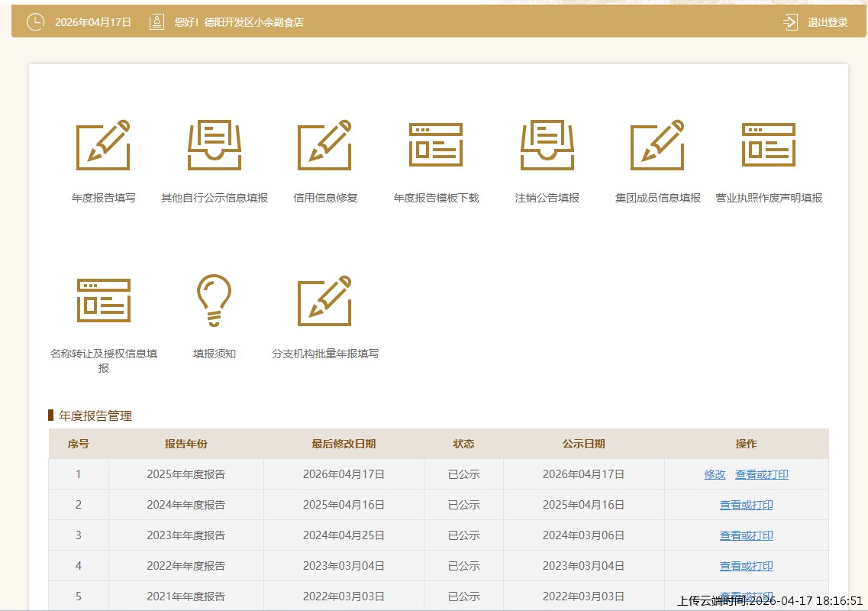The image size is (868, 611).
Task: Click 年度报告模板下载 icon
Action: click(436, 145)
